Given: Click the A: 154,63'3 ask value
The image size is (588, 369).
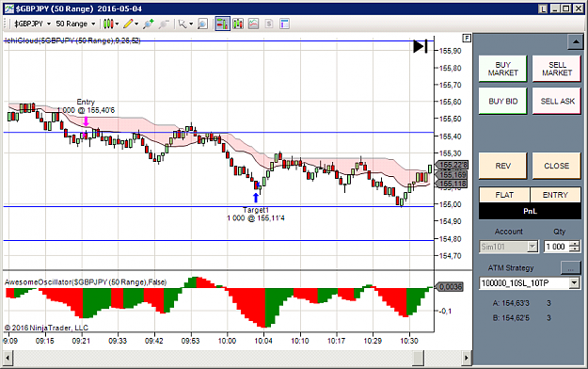Looking at the screenshot, I should coord(512,303).
